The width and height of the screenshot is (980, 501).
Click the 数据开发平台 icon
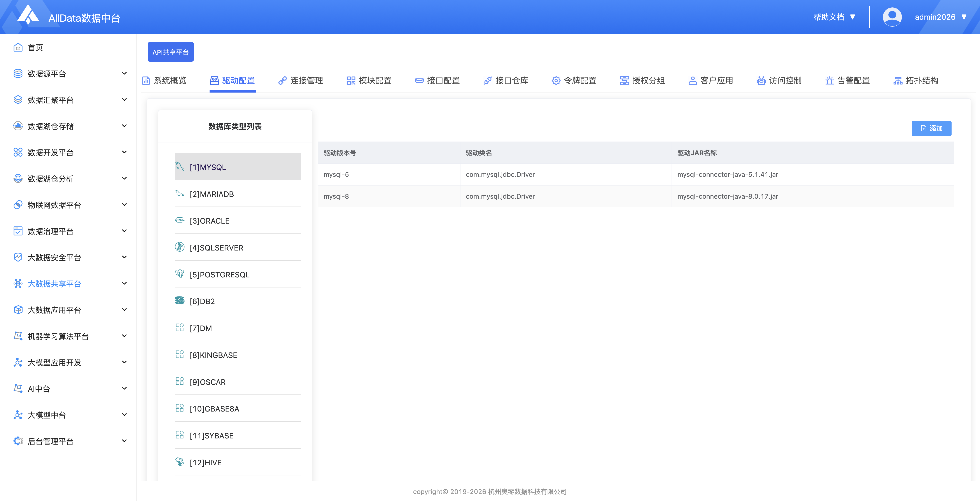click(18, 152)
